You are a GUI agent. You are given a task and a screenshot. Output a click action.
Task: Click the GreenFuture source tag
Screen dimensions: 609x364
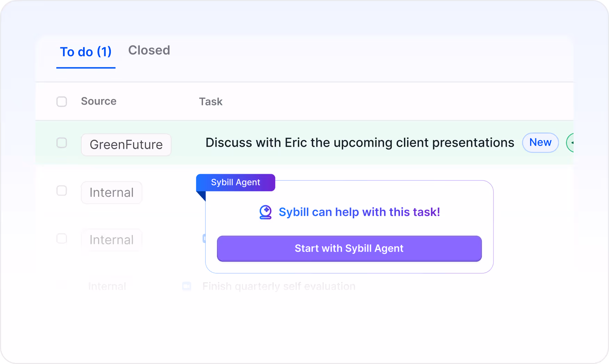click(126, 145)
